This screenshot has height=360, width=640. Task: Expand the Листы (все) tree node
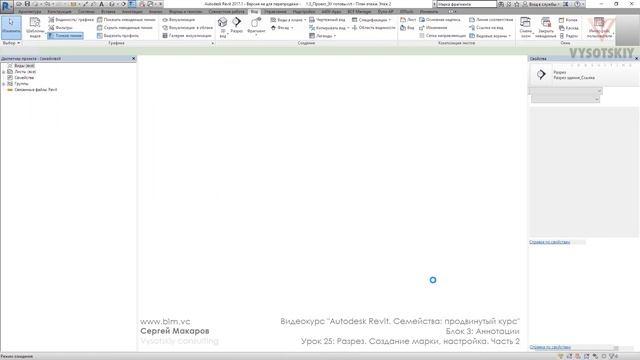(x=4, y=71)
